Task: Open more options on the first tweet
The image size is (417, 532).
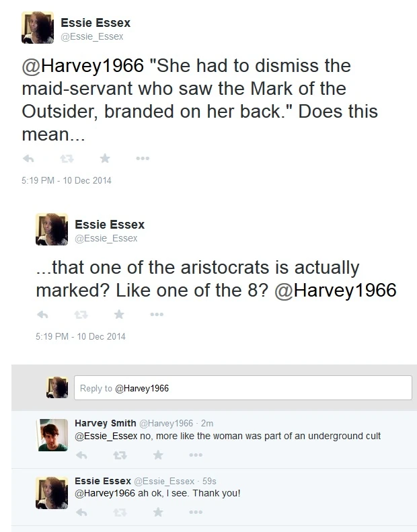Action: coord(143,159)
